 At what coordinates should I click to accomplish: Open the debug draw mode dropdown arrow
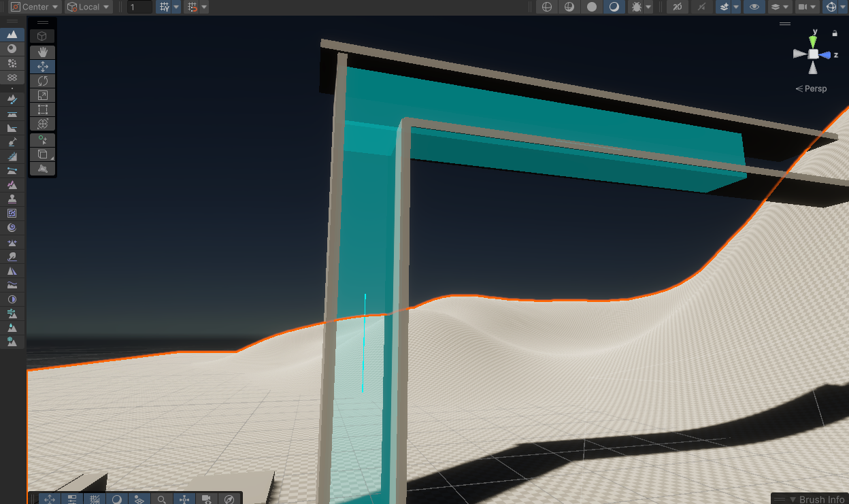[x=648, y=7]
